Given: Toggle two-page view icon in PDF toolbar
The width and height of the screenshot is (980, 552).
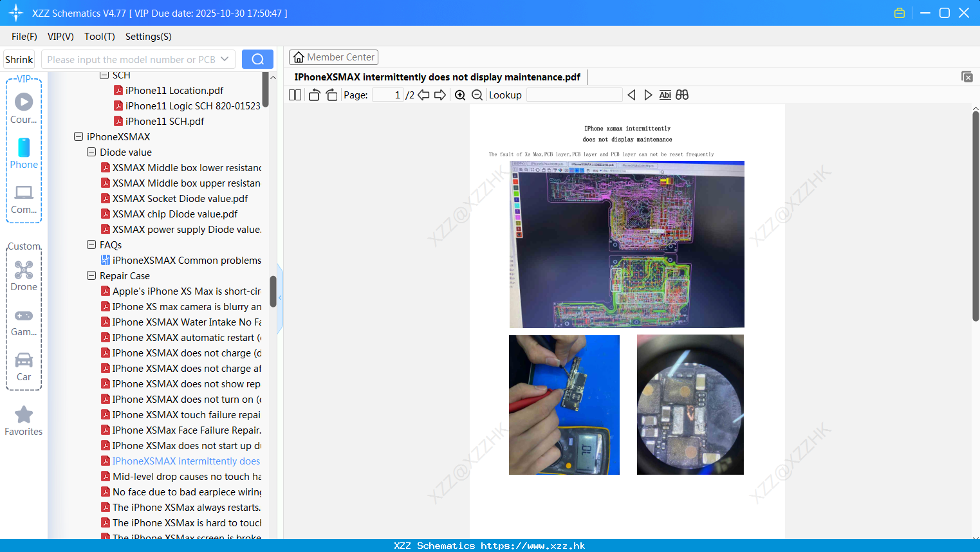Looking at the screenshot, I should pos(295,95).
